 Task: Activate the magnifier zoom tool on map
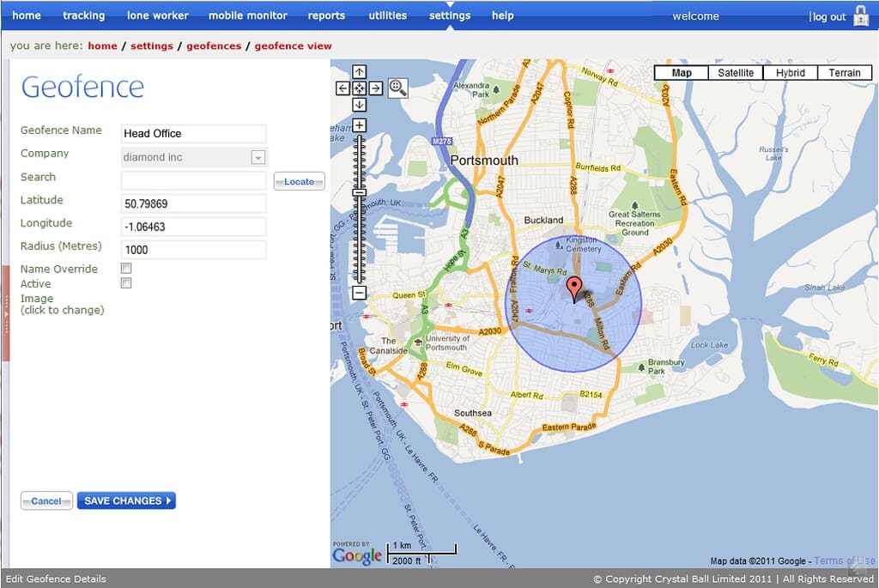pyautogui.click(x=398, y=88)
